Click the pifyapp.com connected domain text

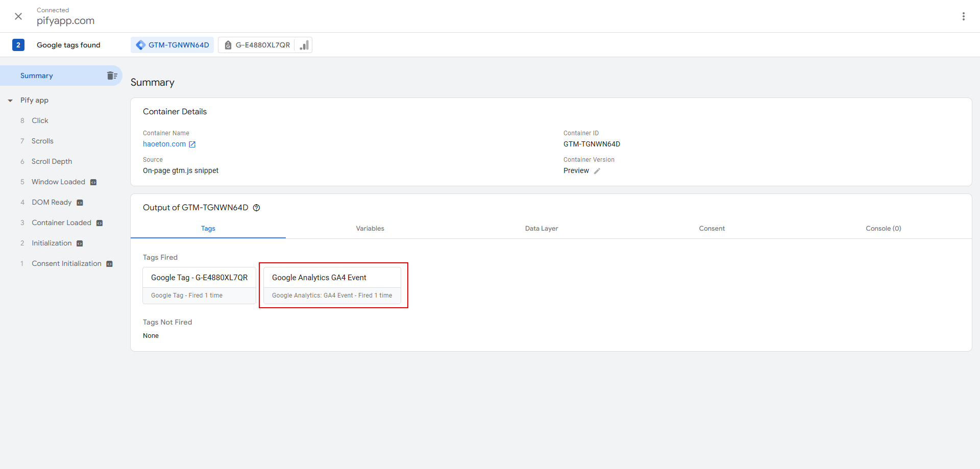pyautogui.click(x=65, y=20)
